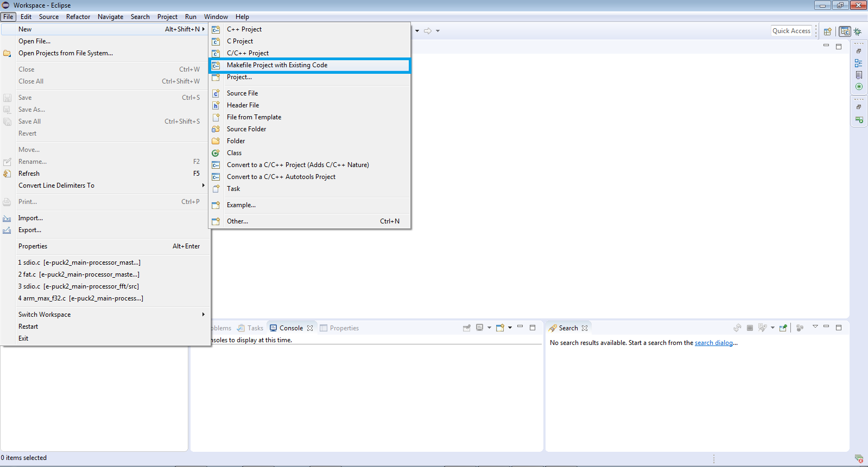Open the Open Console dropdown arrow
The width and height of the screenshot is (868, 467).
pos(510,328)
